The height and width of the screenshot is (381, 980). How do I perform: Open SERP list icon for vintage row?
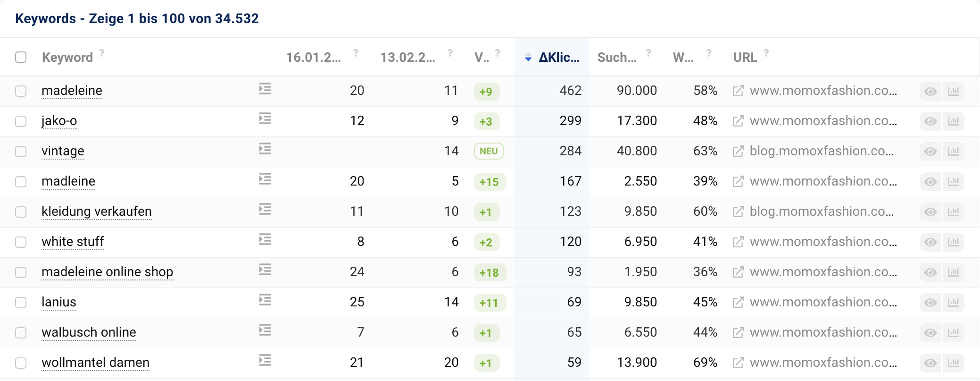[x=265, y=149]
